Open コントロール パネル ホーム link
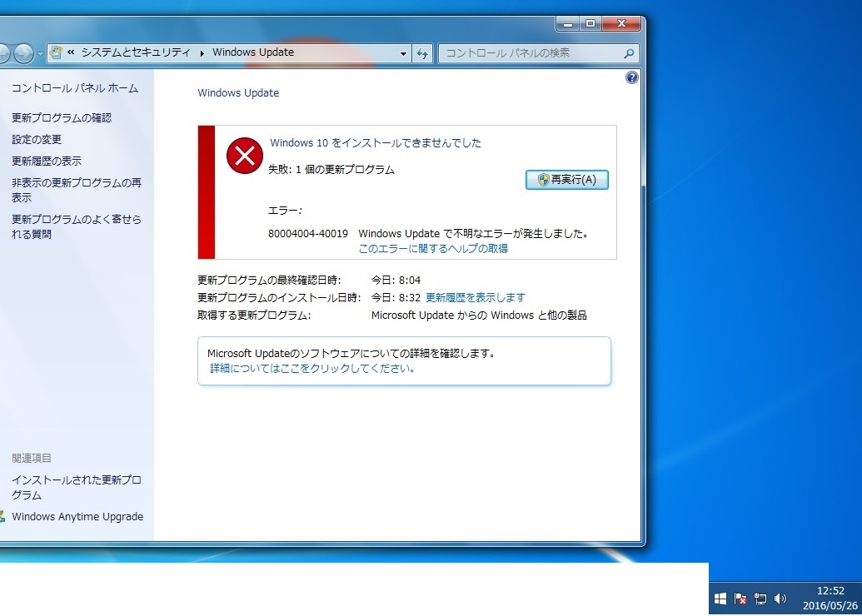Screen dimensions: 862x616 coord(75,88)
